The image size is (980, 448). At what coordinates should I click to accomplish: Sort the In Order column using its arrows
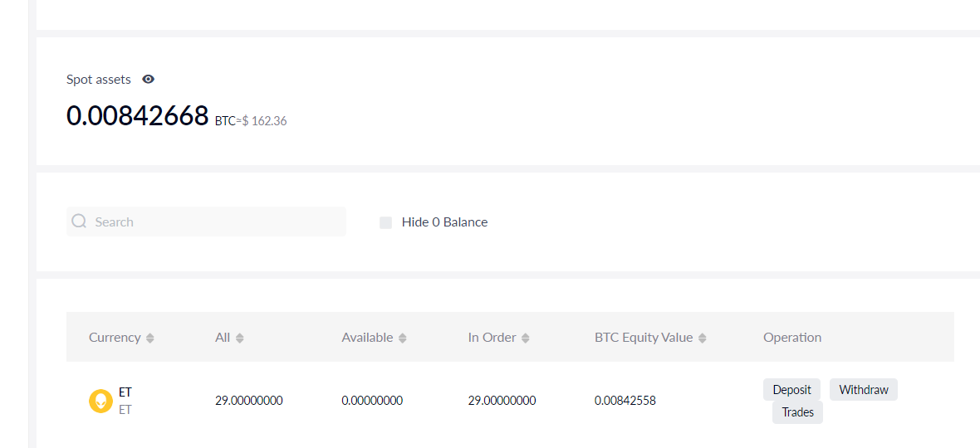coord(527,338)
